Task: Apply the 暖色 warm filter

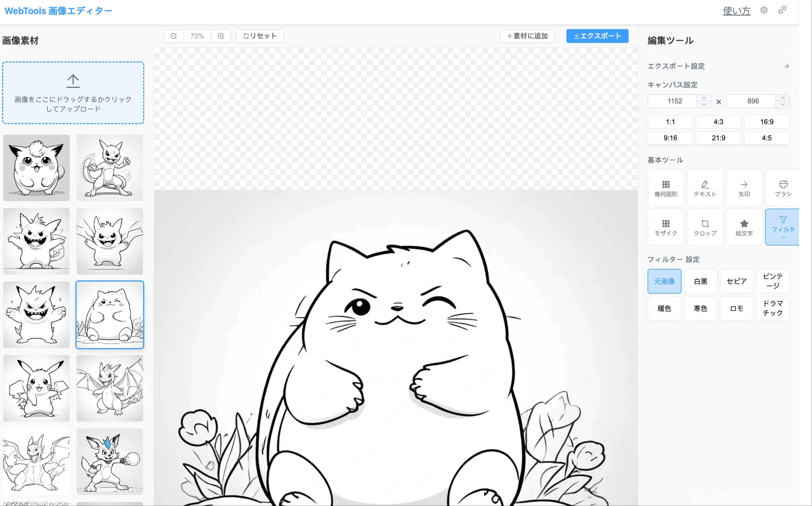Action: [665, 309]
